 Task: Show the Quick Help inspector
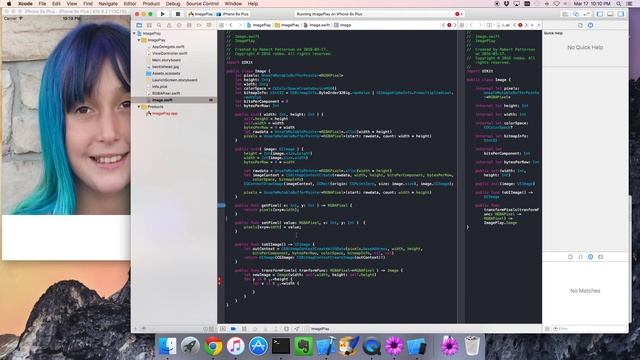tap(590, 25)
